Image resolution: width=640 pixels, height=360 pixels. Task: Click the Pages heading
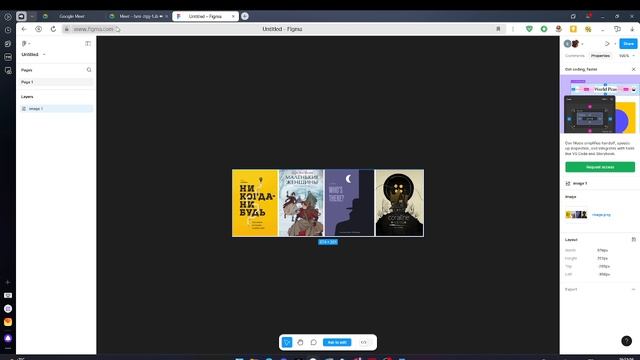pos(27,70)
